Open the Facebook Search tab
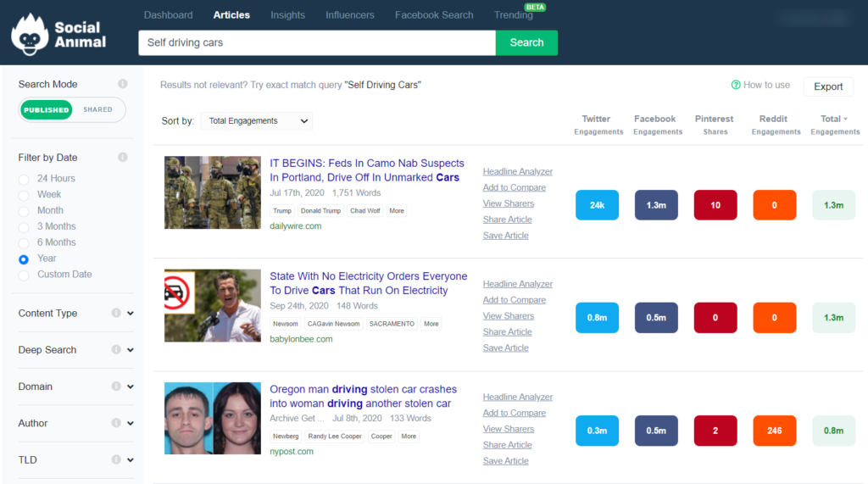Image resolution: width=868 pixels, height=484 pixels. (x=434, y=15)
